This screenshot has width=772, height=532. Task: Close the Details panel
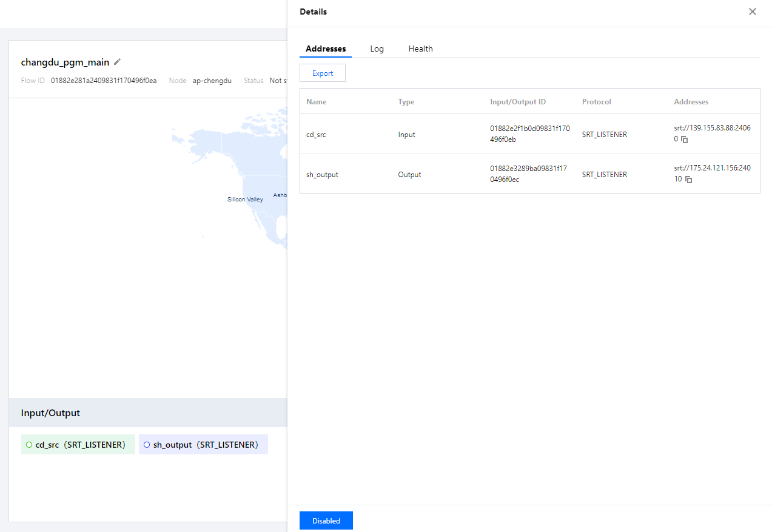tap(752, 12)
